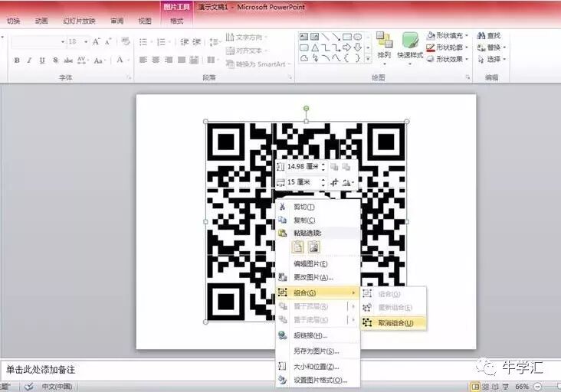The width and height of the screenshot is (561, 392).
Task: Choose 复制(C) in the context menu
Action: coord(318,220)
